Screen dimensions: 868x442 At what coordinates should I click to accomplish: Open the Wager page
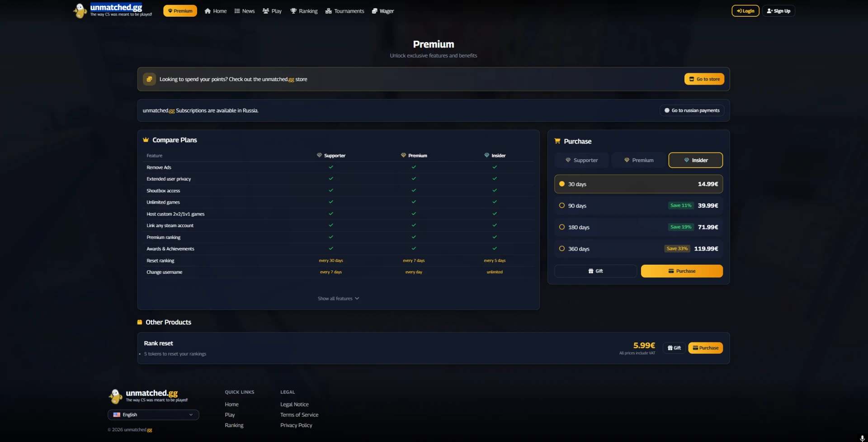pyautogui.click(x=383, y=11)
